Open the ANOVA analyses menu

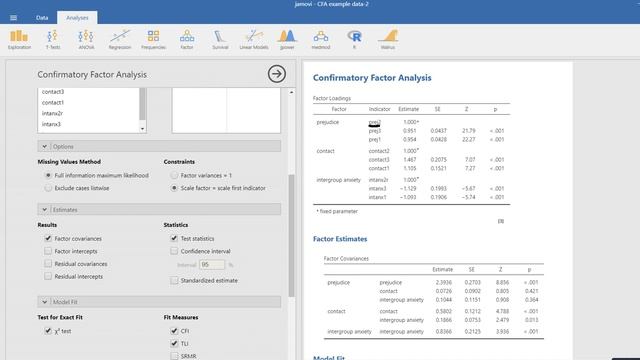pos(86,40)
